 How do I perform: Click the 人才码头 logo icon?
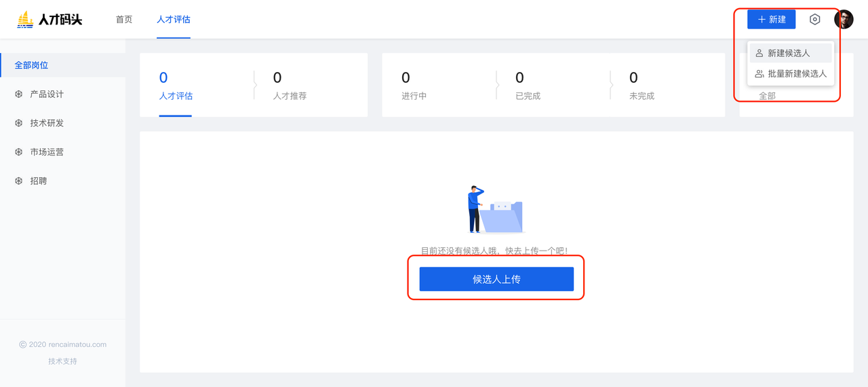click(x=25, y=20)
